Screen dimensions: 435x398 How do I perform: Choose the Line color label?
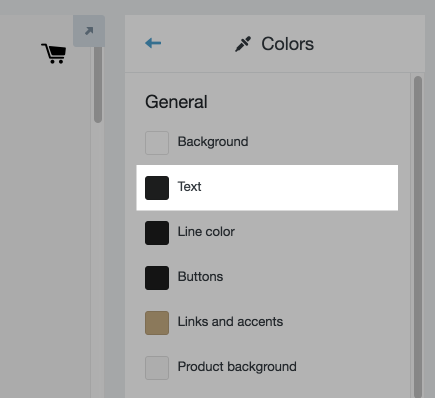206,232
